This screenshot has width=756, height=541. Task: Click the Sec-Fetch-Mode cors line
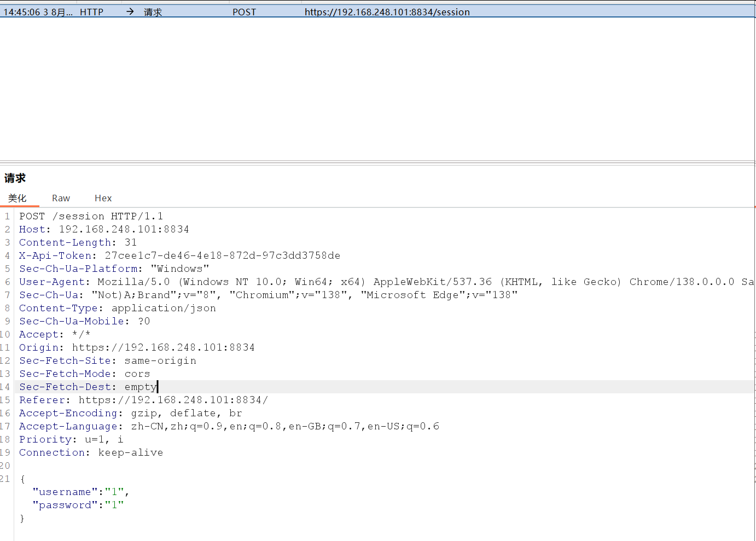(x=85, y=374)
